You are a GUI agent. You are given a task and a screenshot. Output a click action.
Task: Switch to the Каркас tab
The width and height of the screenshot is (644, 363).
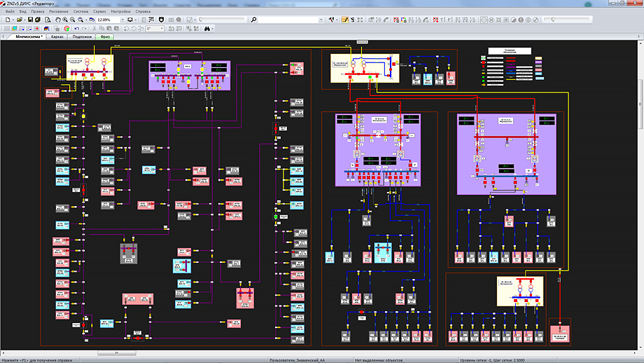[x=57, y=36]
